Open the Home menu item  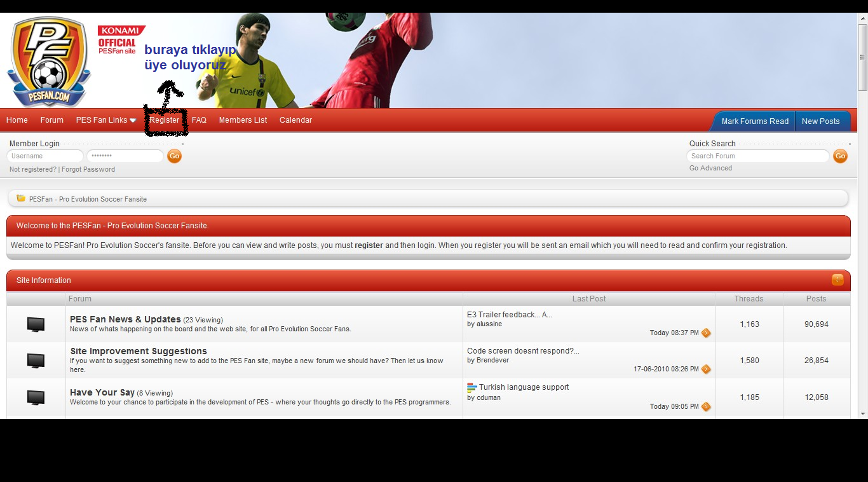[17, 120]
